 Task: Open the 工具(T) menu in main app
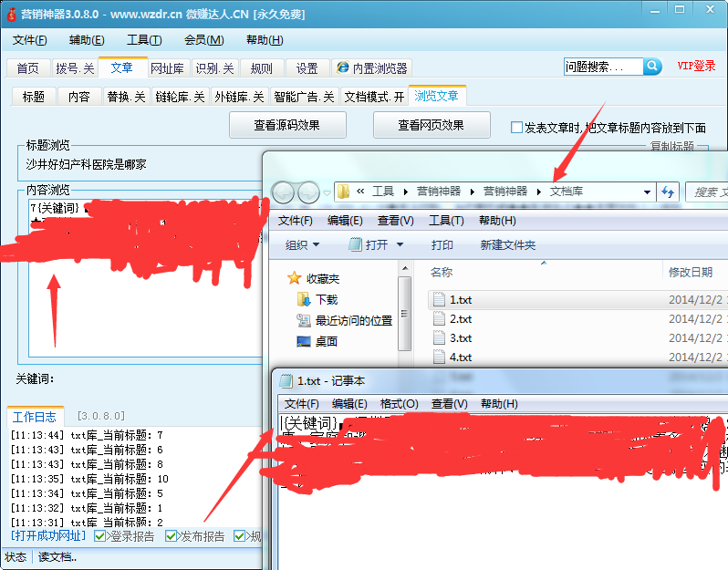[x=144, y=40]
